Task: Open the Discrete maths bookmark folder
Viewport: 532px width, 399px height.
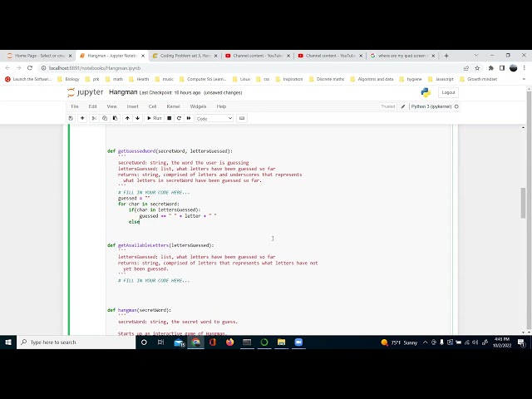Action: (x=327, y=79)
